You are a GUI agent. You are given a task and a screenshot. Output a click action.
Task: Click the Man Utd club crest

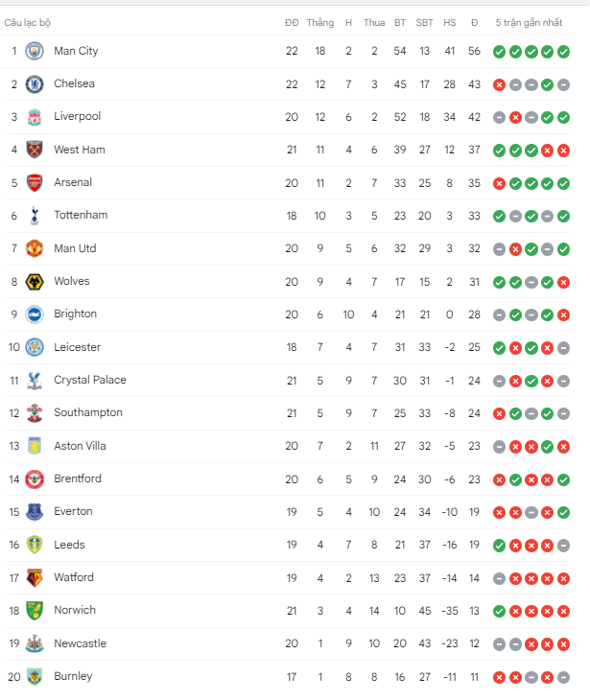pos(35,248)
